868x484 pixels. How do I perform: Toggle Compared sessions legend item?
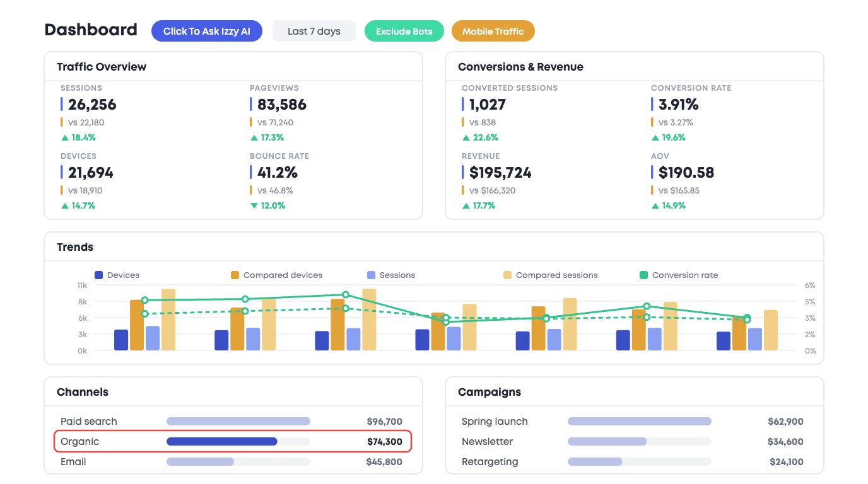[x=550, y=275]
